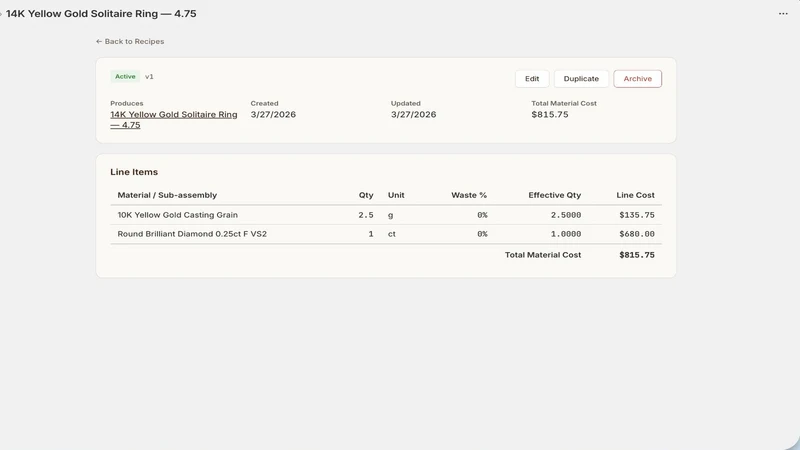Click the Line Items heading

click(x=134, y=172)
